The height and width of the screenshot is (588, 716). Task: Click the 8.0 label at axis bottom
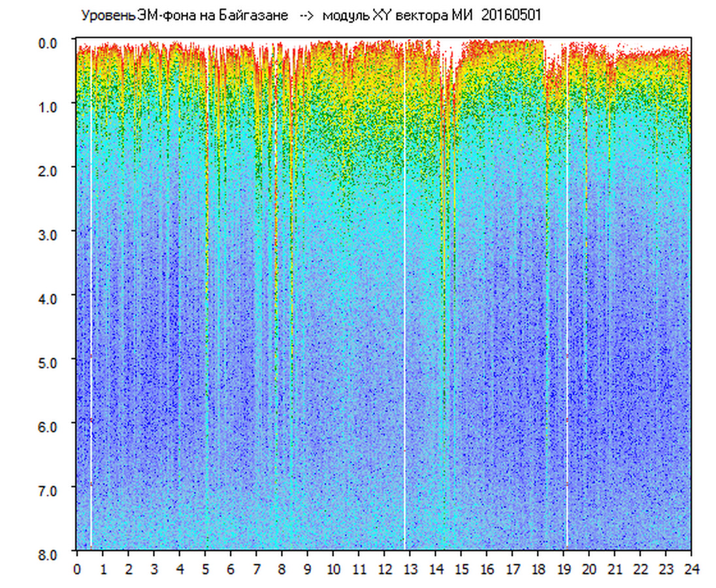point(50,553)
